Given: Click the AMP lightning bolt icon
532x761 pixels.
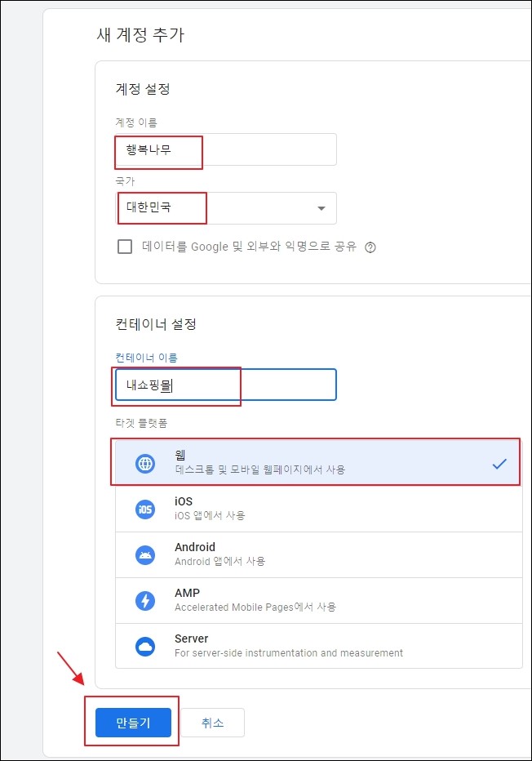Looking at the screenshot, I should click(x=144, y=599).
